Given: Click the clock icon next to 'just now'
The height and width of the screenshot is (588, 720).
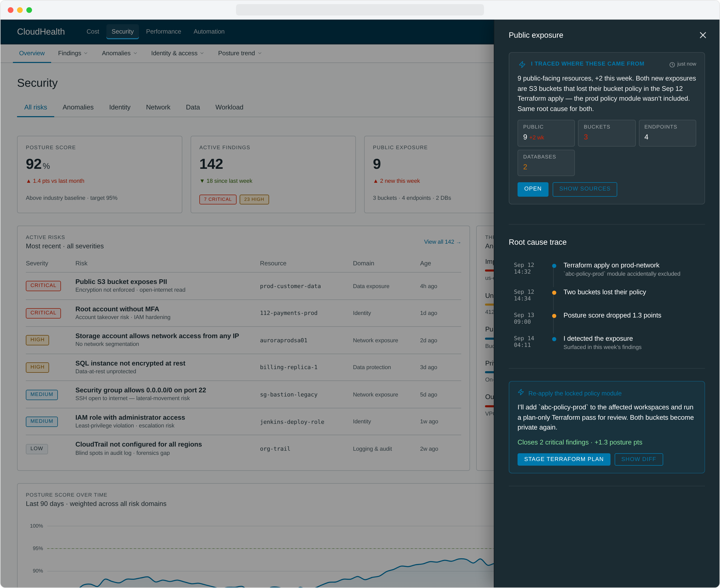Looking at the screenshot, I should click(672, 64).
